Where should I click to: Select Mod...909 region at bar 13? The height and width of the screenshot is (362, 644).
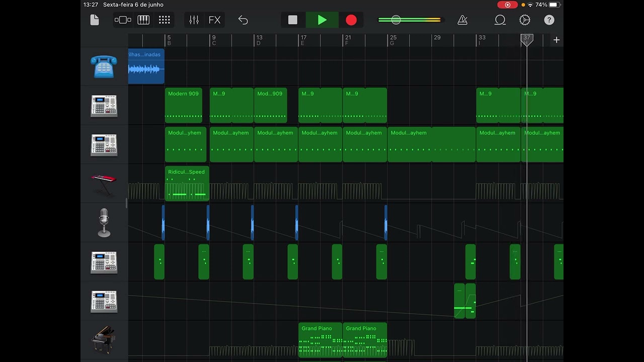click(x=271, y=105)
